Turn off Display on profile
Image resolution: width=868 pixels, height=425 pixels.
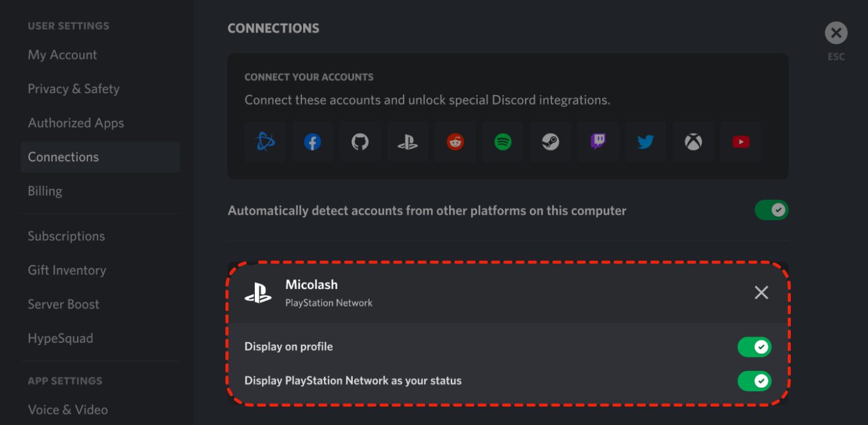click(753, 347)
